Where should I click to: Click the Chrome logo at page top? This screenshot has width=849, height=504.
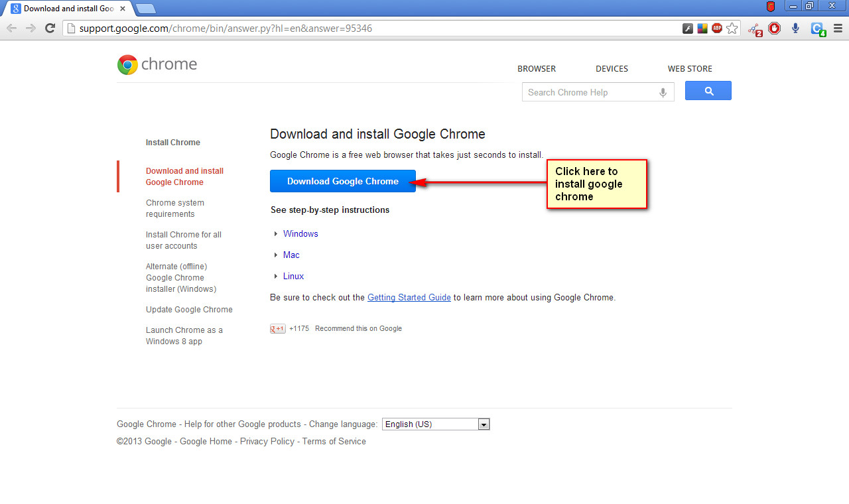click(x=157, y=64)
